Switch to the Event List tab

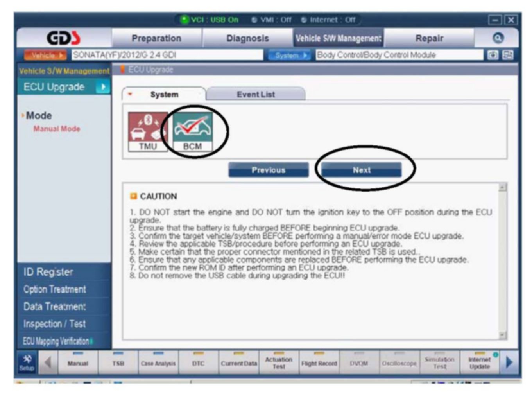point(256,94)
